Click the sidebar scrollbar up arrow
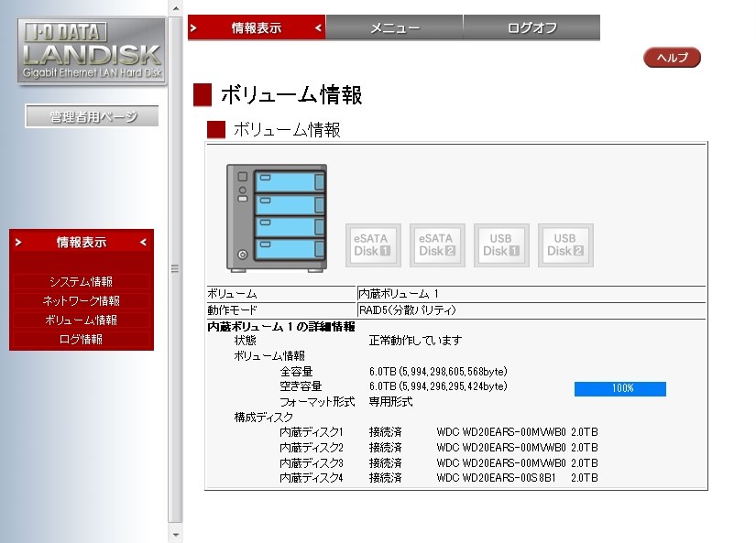 [x=176, y=7]
